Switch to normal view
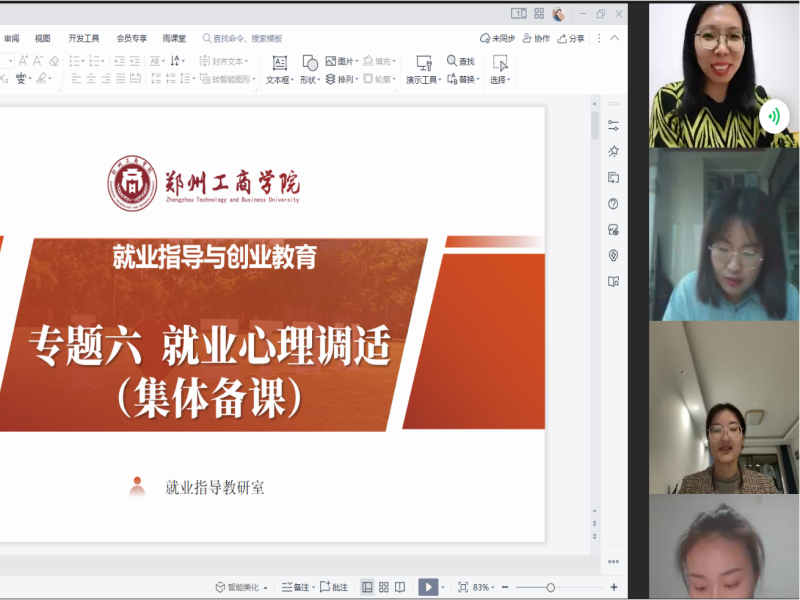Image resolution: width=800 pixels, height=600 pixels. pyautogui.click(x=367, y=587)
